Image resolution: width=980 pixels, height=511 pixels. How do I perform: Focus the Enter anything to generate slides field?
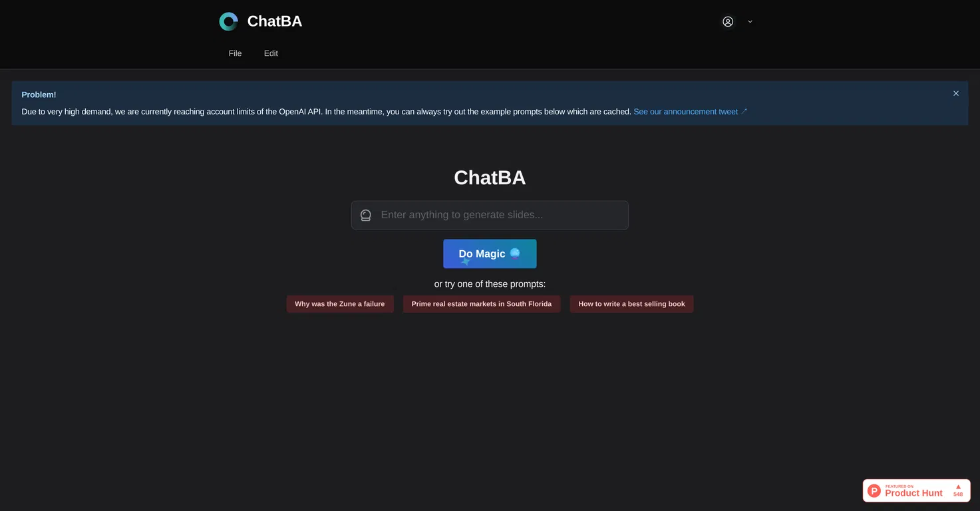(490, 215)
